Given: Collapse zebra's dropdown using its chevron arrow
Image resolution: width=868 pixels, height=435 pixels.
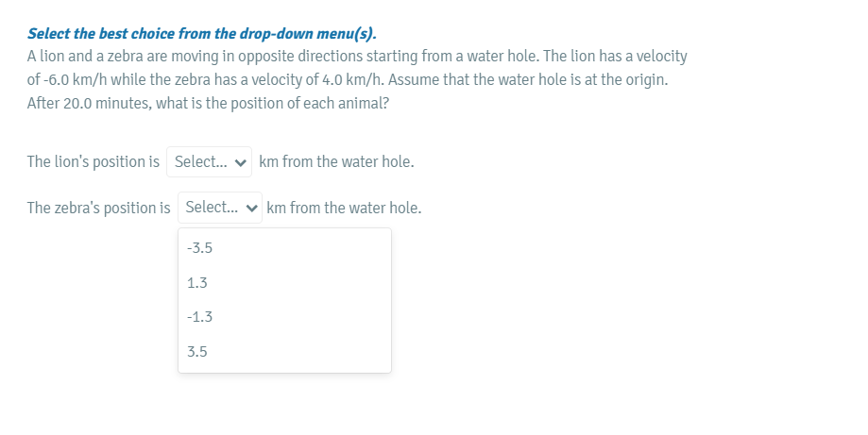Looking at the screenshot, I should [x=252, y=208].
